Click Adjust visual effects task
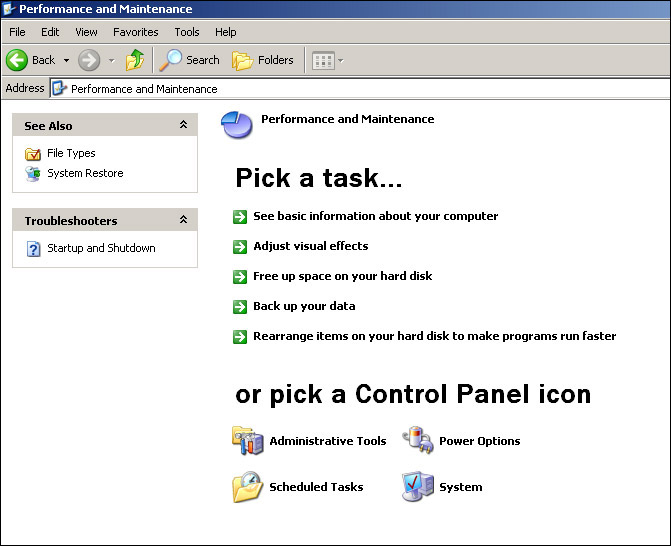This screenshot has width=671, height=546. 310,246
